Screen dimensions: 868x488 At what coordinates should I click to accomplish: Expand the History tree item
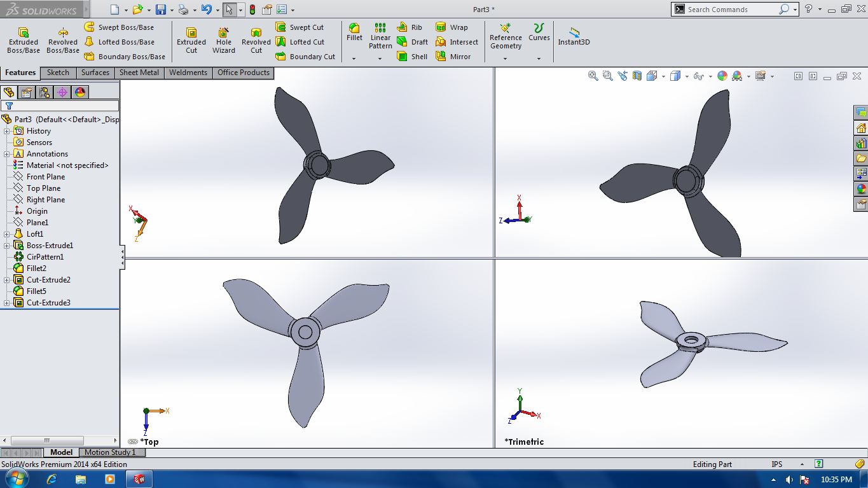pyautogui.click(x=7, y=131)
